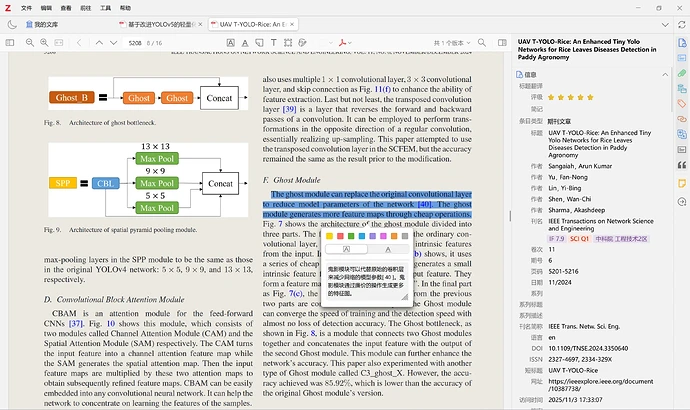This screenshot has width=690, height=410.
Task: Follow citation link [37] in CBAM paragraph
Action: 76,323
